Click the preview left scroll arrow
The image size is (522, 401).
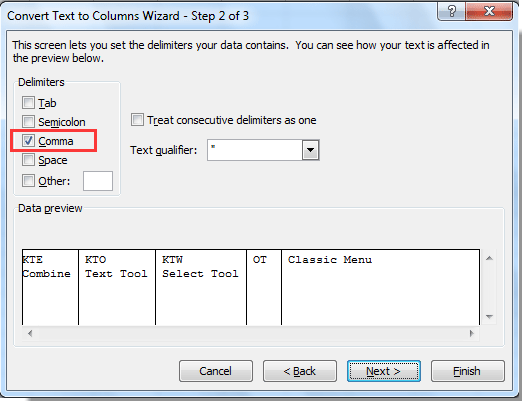click(30, 333)
